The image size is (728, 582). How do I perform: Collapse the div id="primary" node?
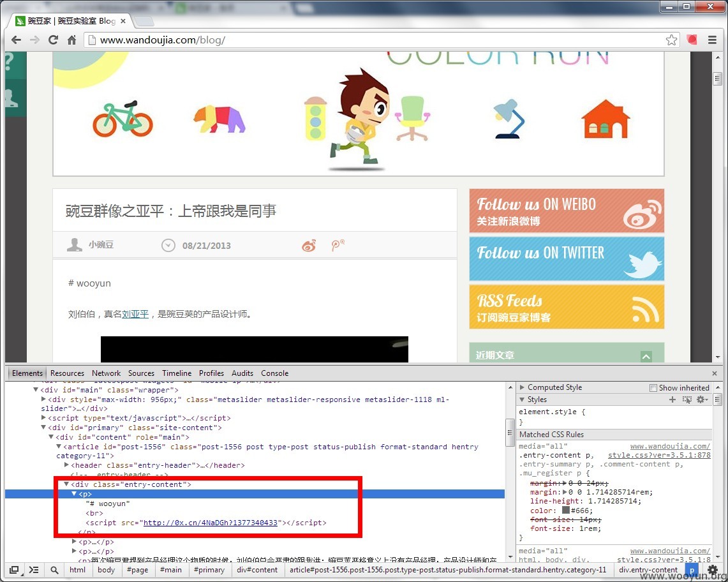[43, 428]
